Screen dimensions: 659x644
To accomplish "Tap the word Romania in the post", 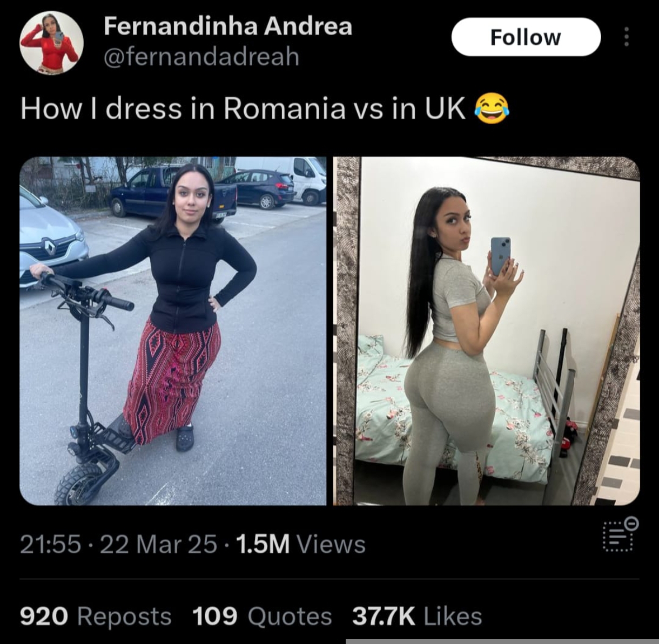I will pyautogui.click(x=284, y=109).
